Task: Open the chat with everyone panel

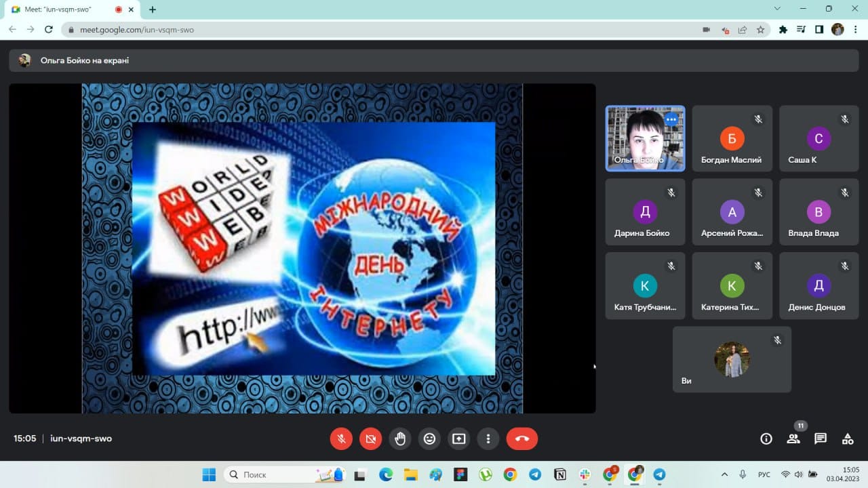Action: (x=821, y=439)
